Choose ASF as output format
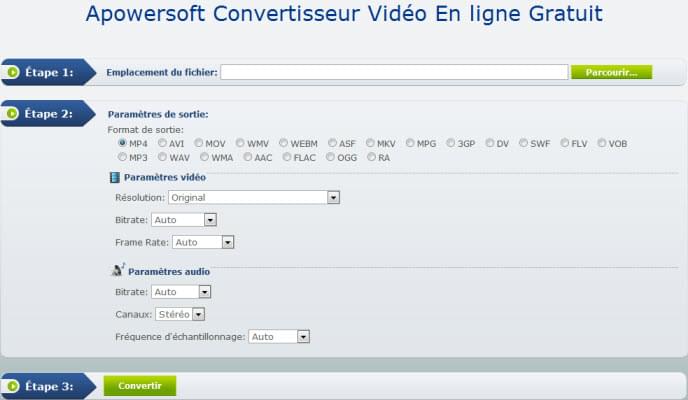The height and width of the screenshot is (400, 688). point(333,143)
